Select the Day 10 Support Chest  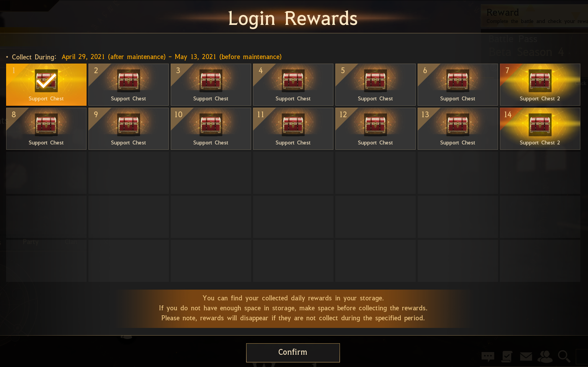[x=211, y=129]
